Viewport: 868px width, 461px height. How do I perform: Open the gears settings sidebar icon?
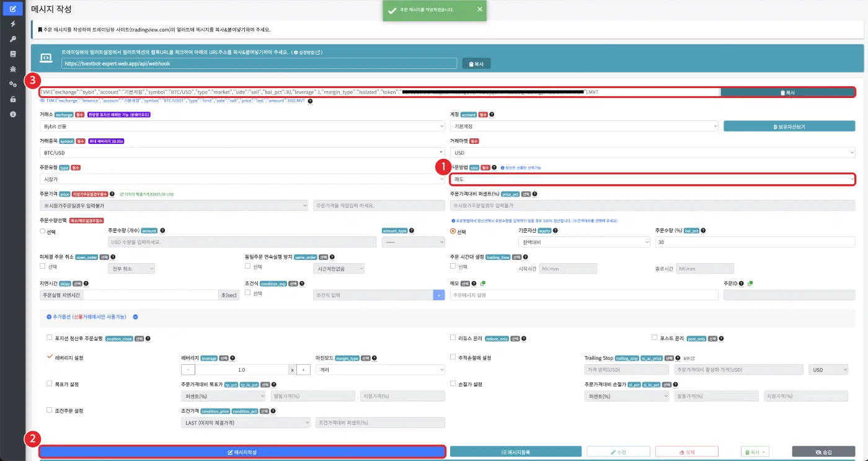pos(13,84)
